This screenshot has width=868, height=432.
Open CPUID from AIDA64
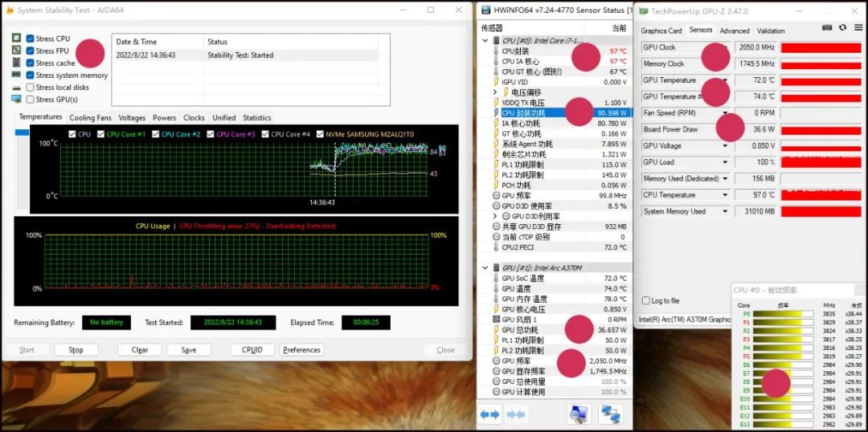pos(252,350)
